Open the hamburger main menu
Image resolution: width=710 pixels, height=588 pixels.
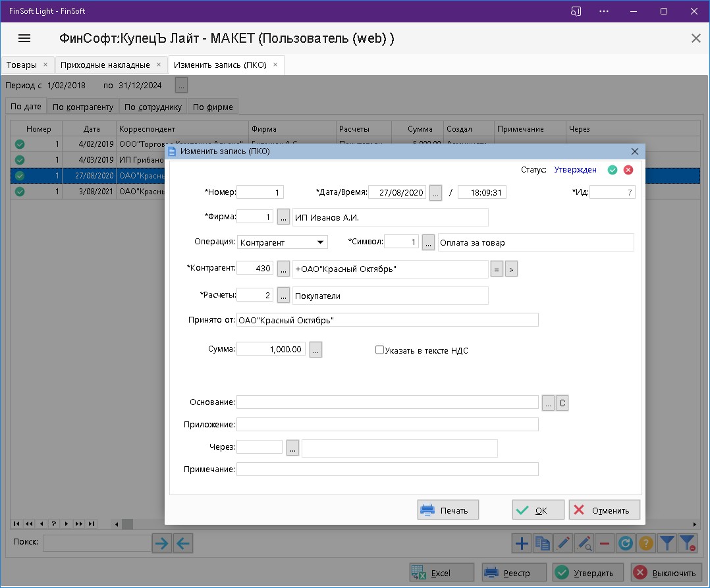click(x=24, y=38)
